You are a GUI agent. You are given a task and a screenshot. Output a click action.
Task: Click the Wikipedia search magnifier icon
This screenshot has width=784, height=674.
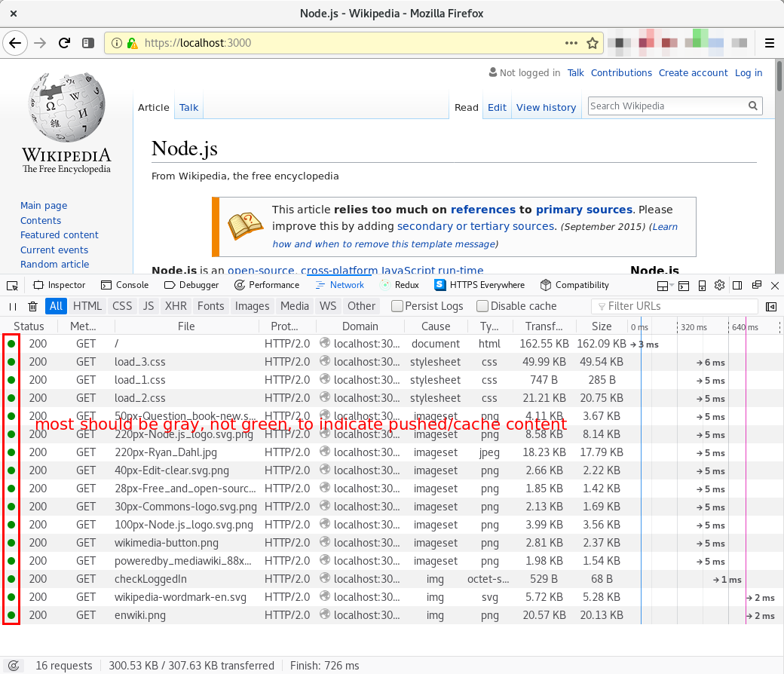click(753, 106)
